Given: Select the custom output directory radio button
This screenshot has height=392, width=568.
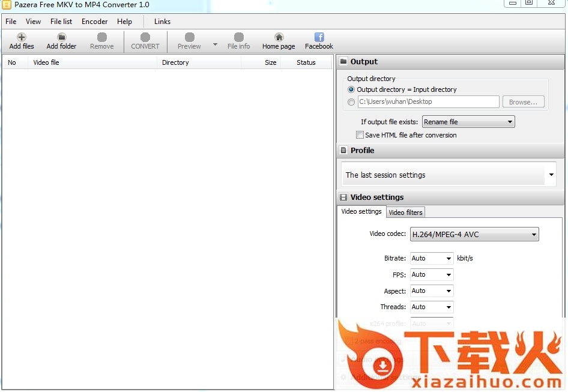Looking at the screenshot, I should click(351, 102).
